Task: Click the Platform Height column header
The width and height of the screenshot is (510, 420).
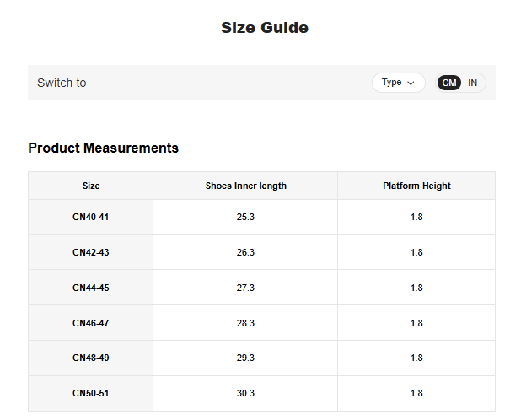Action: pyautogui.click(x=416, y=186)
